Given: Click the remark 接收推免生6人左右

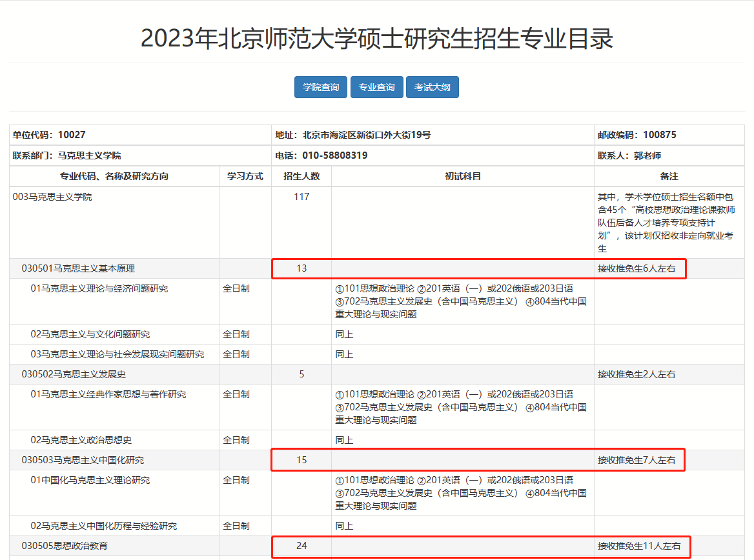Looking at the screenshot, I should click(x=637, y=268).
